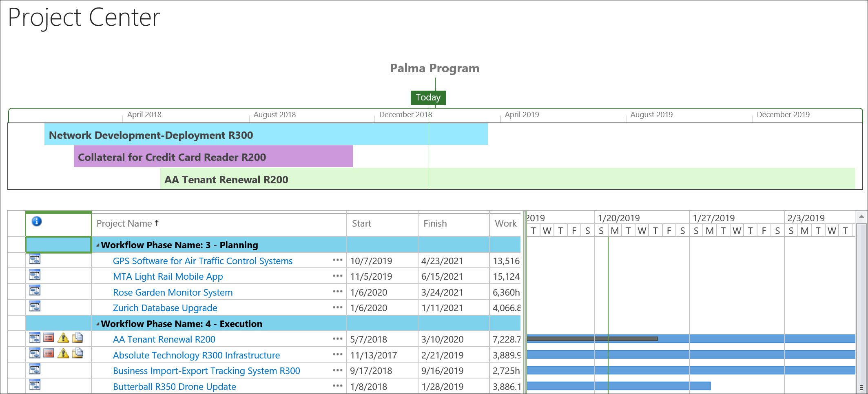Click documents icon in Absolute Technology row
Image resolution: width=868 pixels, height=394 pixels.
tap(77, 354)
